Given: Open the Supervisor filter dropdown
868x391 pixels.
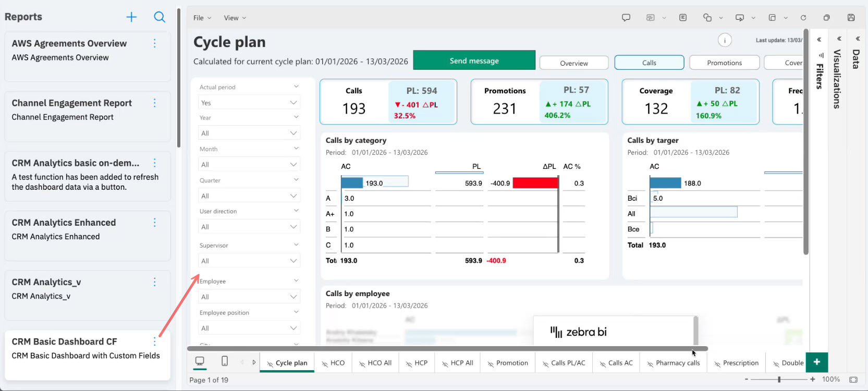Looking at the screenshot, I should (x=248, y=261).
